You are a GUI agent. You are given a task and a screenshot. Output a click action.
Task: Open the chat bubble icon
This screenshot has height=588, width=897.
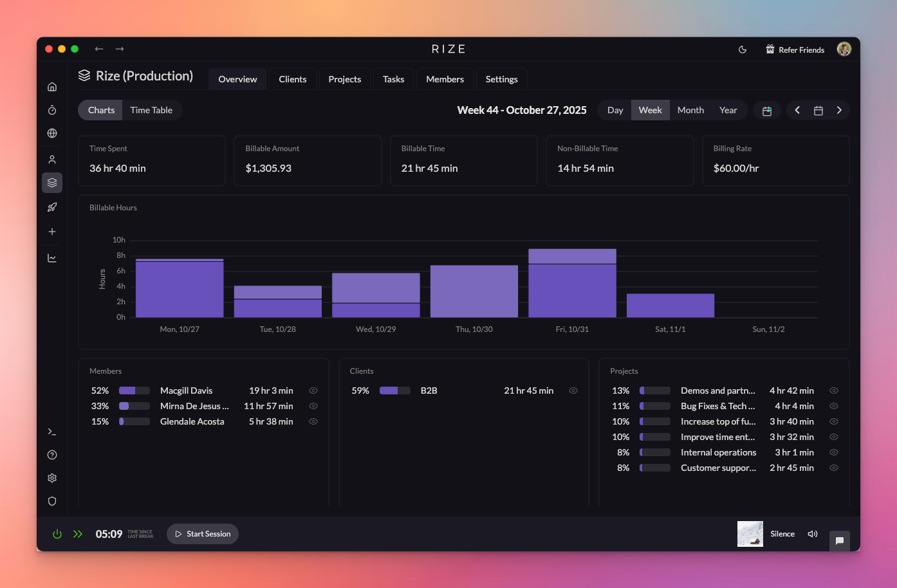point(840,540)
